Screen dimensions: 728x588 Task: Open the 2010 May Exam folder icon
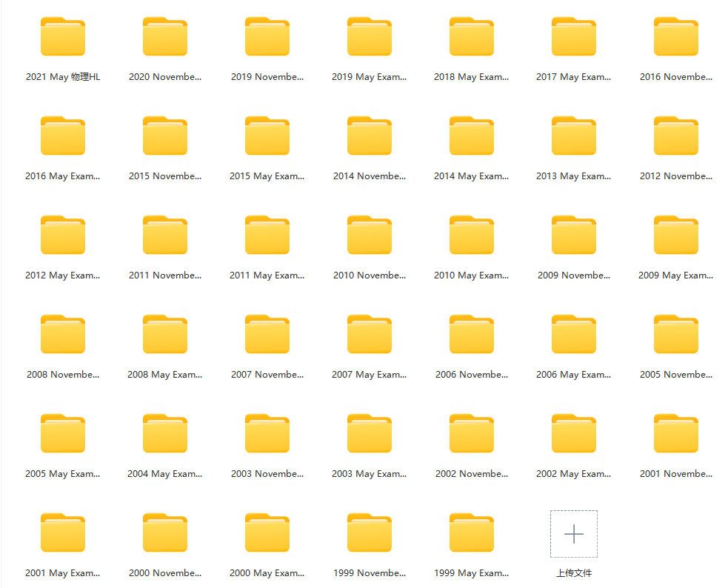click(x=471, y=235)
